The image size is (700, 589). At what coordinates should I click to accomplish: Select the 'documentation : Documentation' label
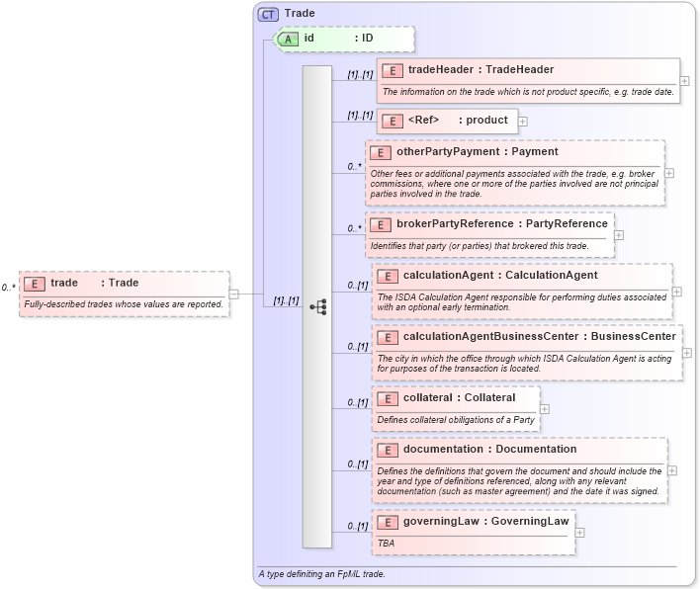(x=490, y=450)
